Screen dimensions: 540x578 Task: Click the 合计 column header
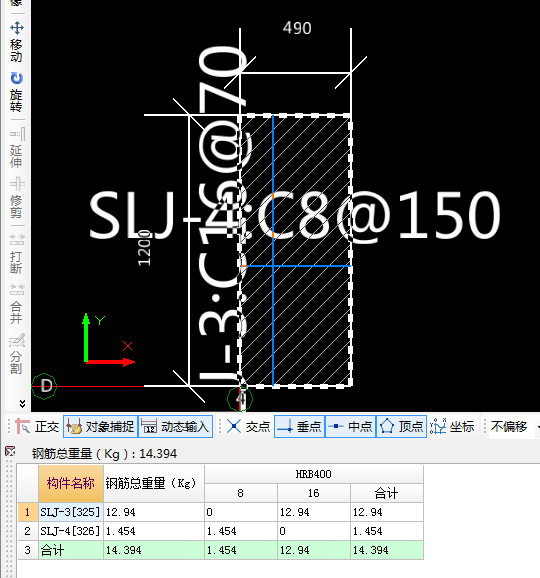coord(386,493)
